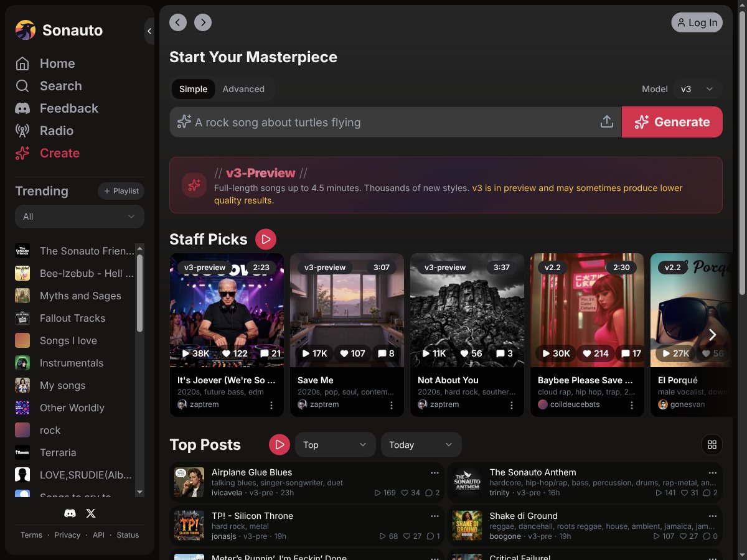Open the Model v3 dropdown

click(697, 89)
